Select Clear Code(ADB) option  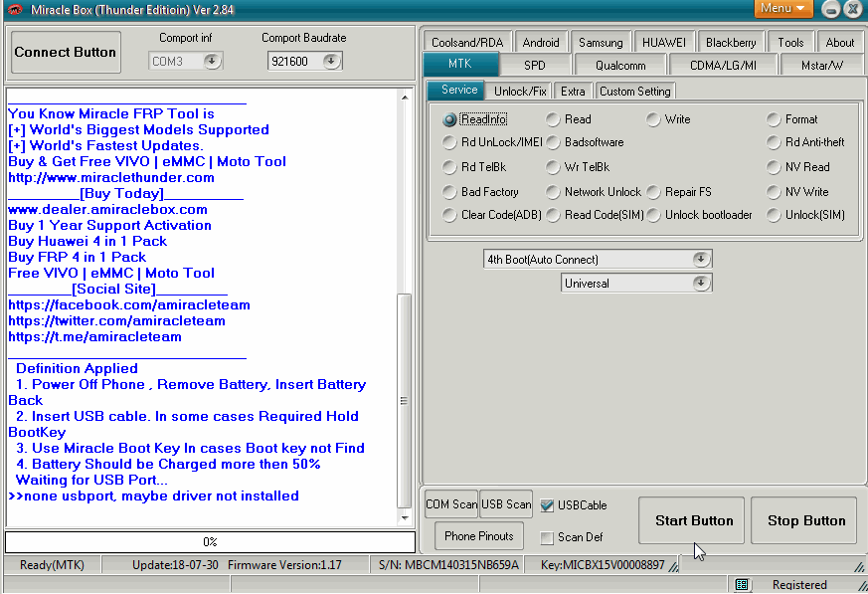449,215
